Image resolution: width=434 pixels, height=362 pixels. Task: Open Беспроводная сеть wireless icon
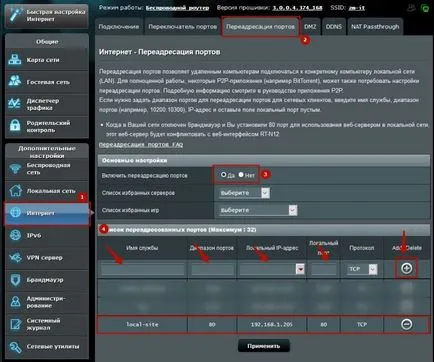coord(15,168)
